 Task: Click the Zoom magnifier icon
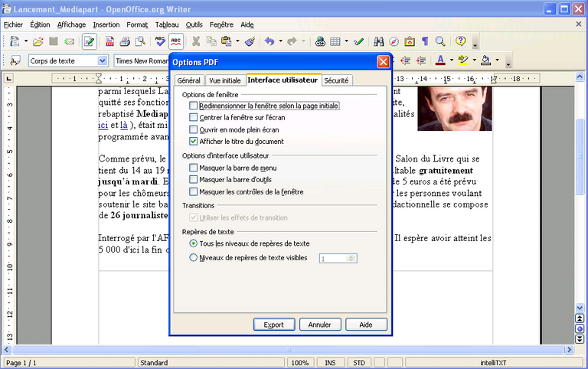point(440,41)
